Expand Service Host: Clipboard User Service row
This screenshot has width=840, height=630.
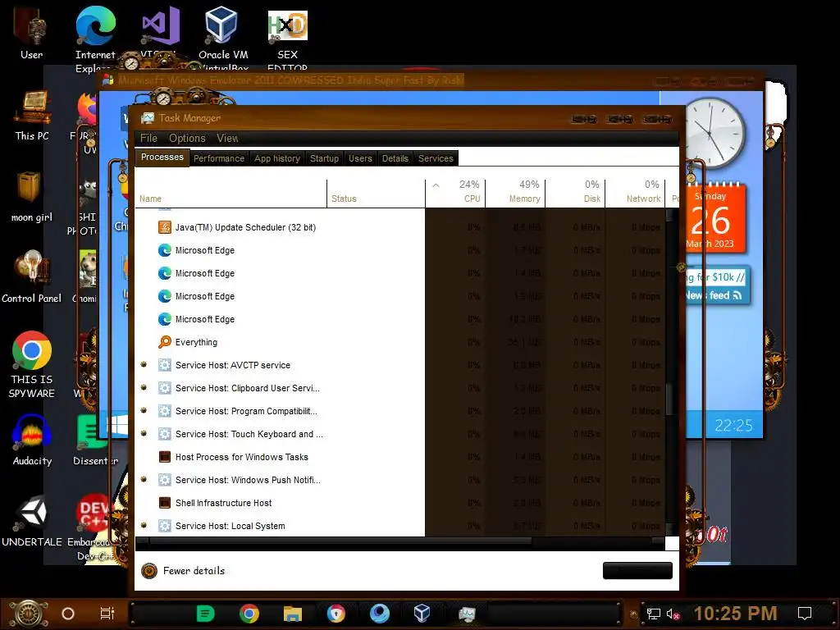(x=144, y=388)
